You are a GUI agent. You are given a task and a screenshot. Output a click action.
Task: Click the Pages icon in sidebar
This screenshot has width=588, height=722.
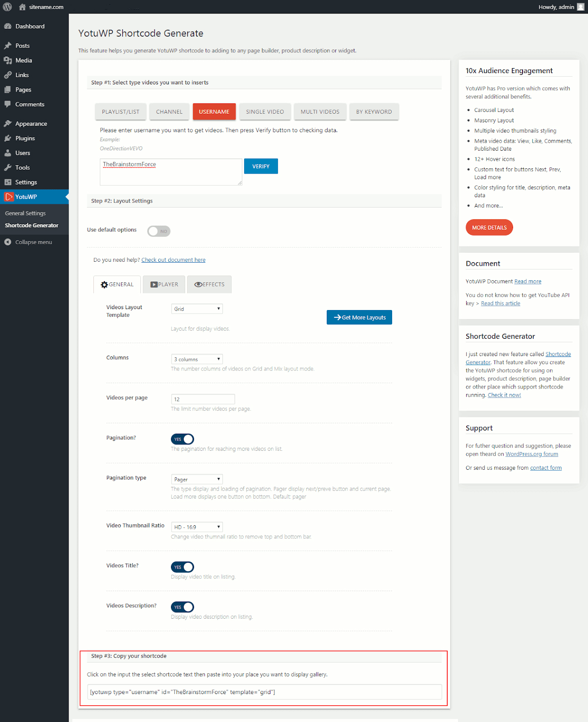(8, 90)
